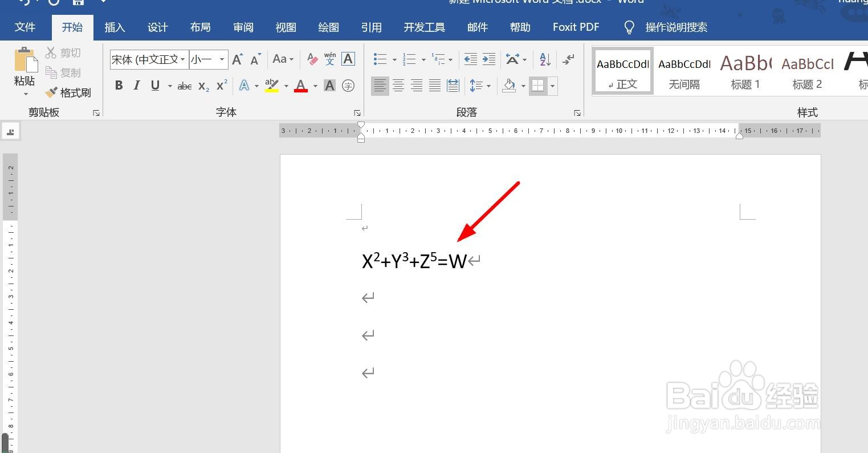Switch to the 布局 (Layout) tab

tap(200, 27)
